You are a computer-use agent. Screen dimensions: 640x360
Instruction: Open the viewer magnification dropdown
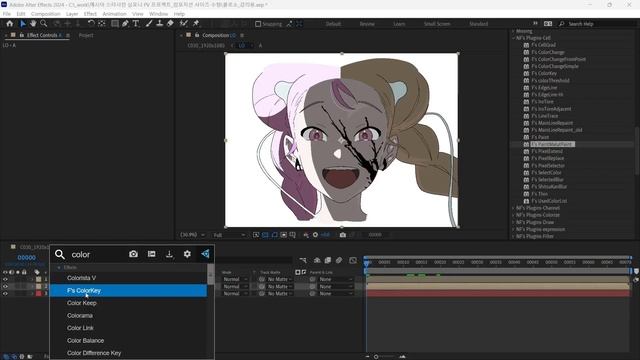pos(192,235)
